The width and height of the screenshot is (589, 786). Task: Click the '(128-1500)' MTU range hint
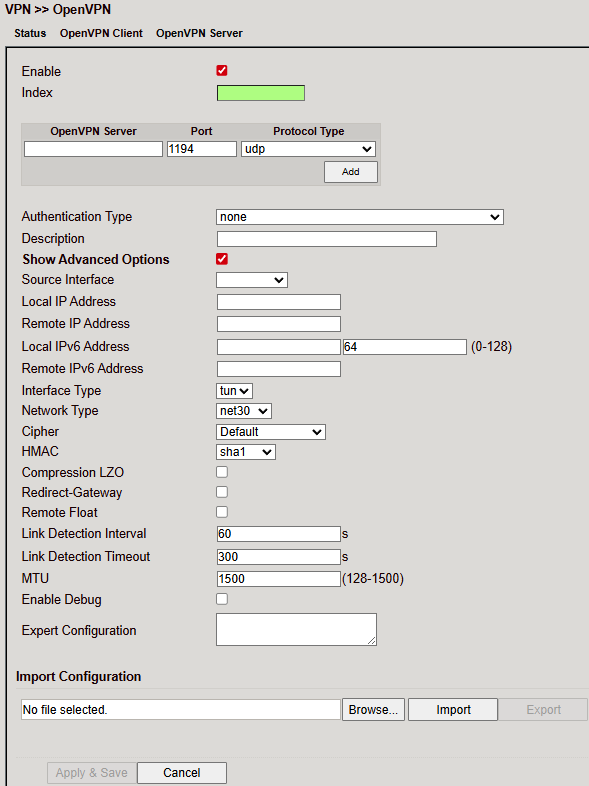(373, 579)
